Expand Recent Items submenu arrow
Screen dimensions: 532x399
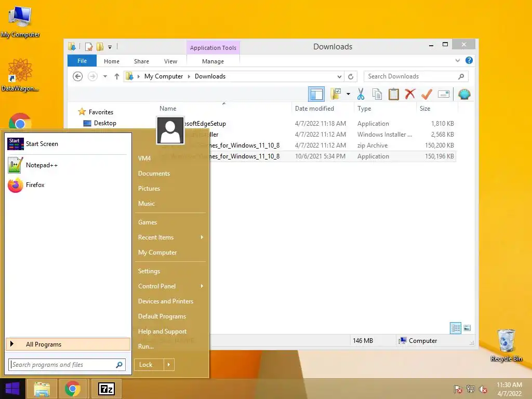(202, 237)
